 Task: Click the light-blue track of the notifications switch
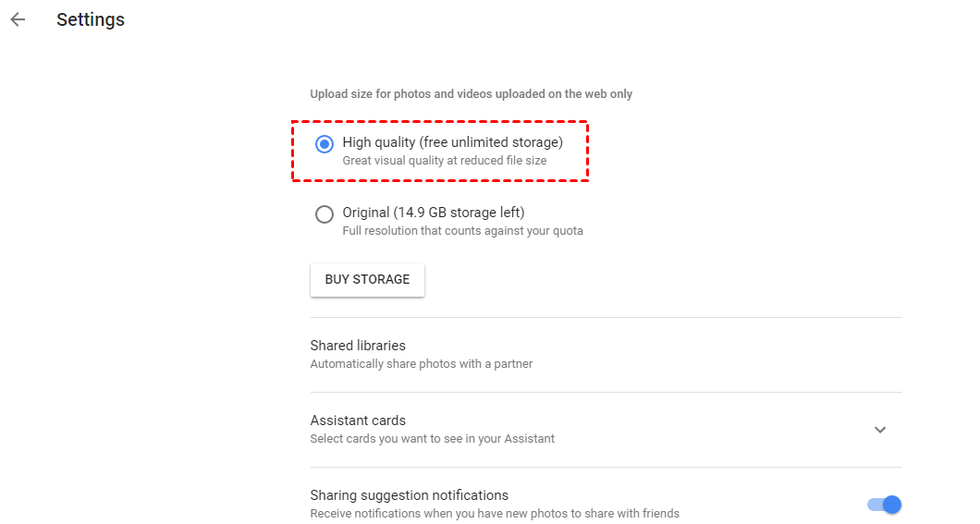point(873,505)
